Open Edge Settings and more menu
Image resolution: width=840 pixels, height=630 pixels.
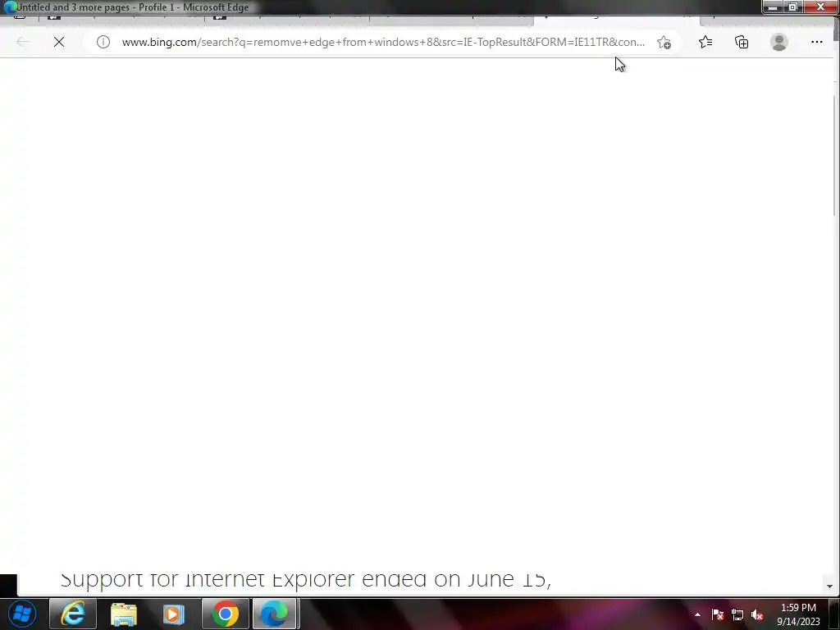coord(816,42)
